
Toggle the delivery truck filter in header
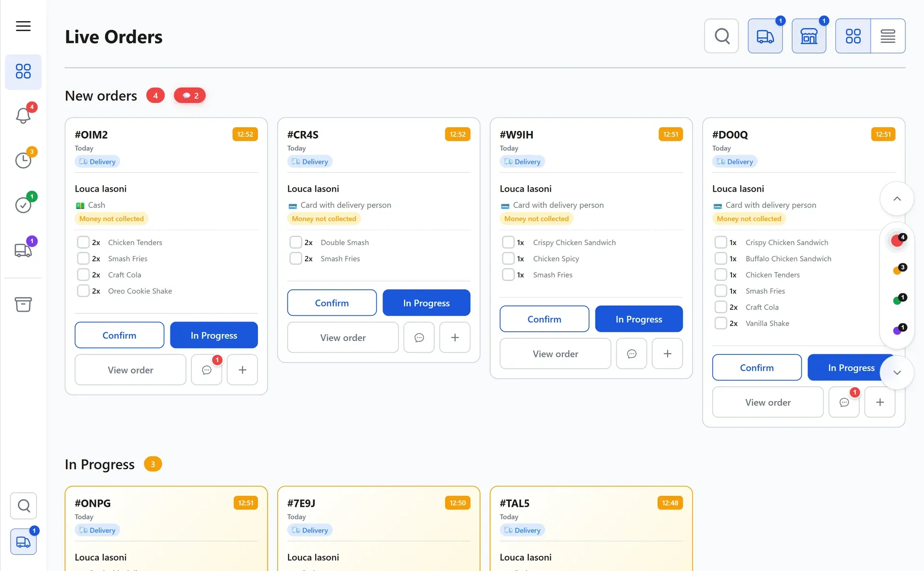(x=765, y=36)
